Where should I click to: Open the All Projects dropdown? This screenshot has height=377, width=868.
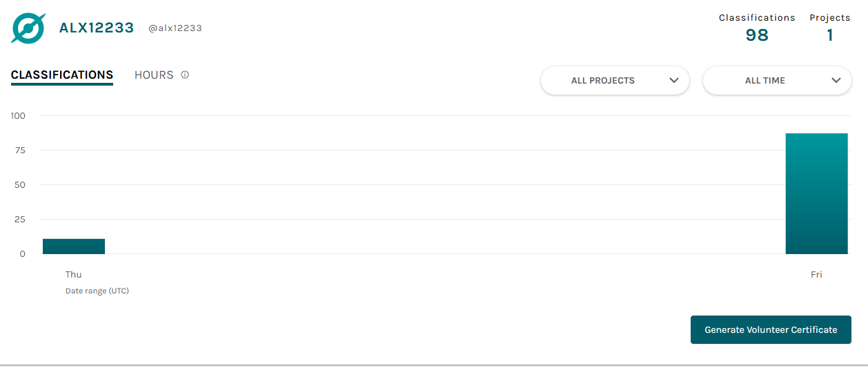click(x=615, y=80)
